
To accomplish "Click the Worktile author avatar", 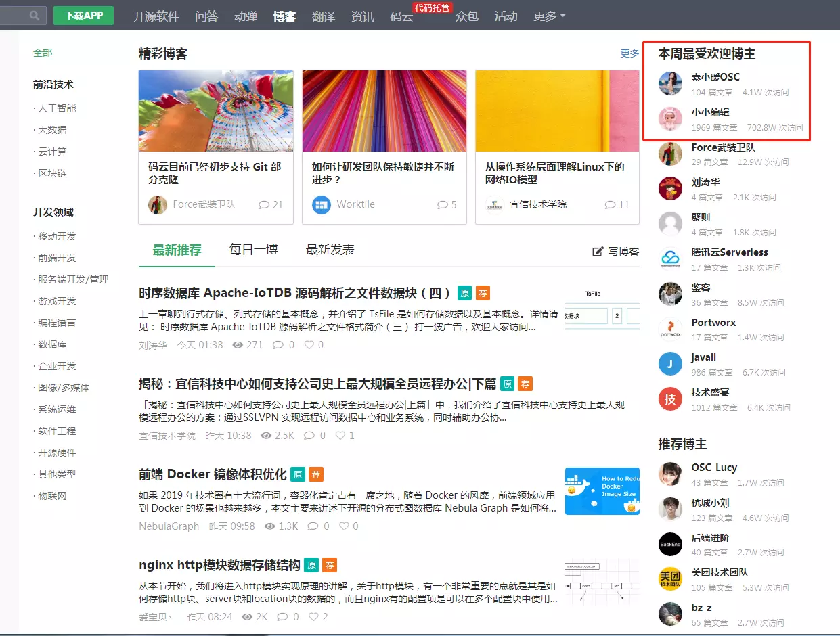I will pyautogui.click(x=322, y=204).
